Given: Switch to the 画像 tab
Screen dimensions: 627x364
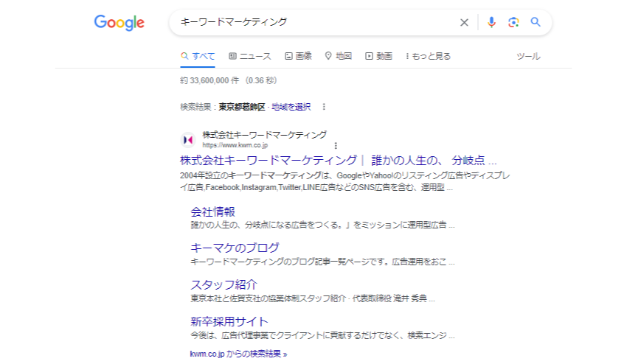Looking at the screenshot, I should (298, 56).
